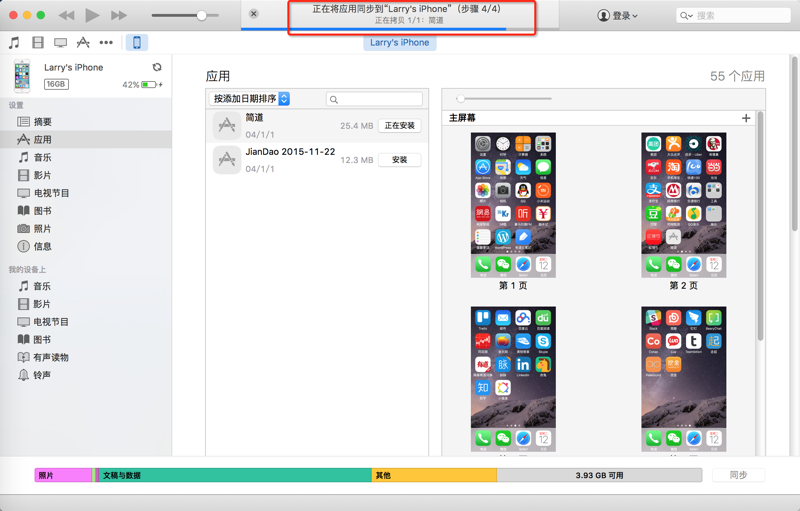Click the 42% battery indicator
The width and height of the screenshot is (800, 511).
point(142,85)
